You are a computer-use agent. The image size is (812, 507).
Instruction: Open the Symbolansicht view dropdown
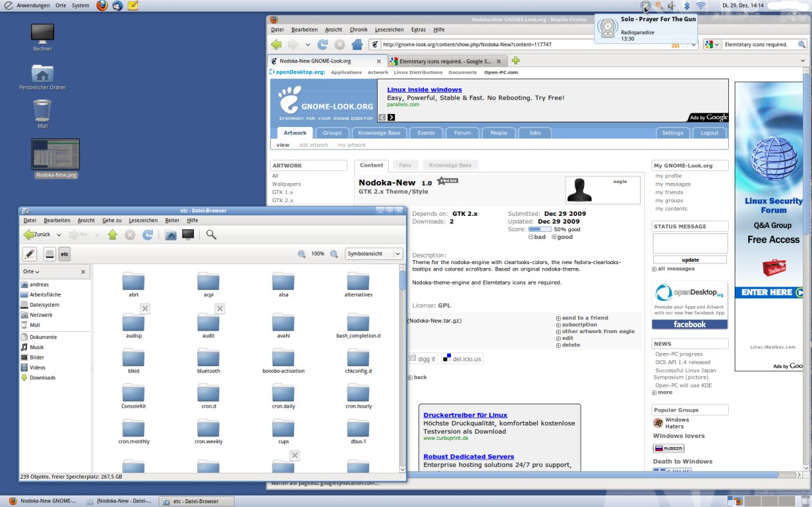click(x=374, y=254)
